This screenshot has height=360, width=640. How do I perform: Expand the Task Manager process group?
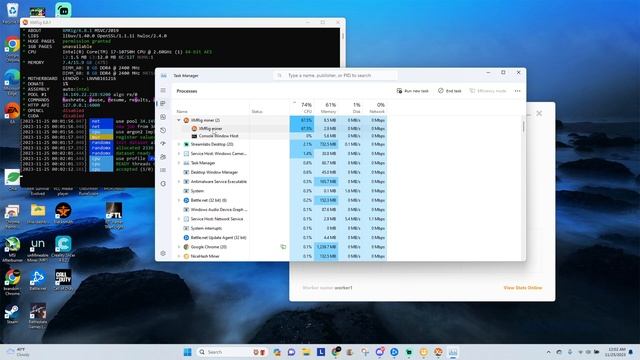179,163
